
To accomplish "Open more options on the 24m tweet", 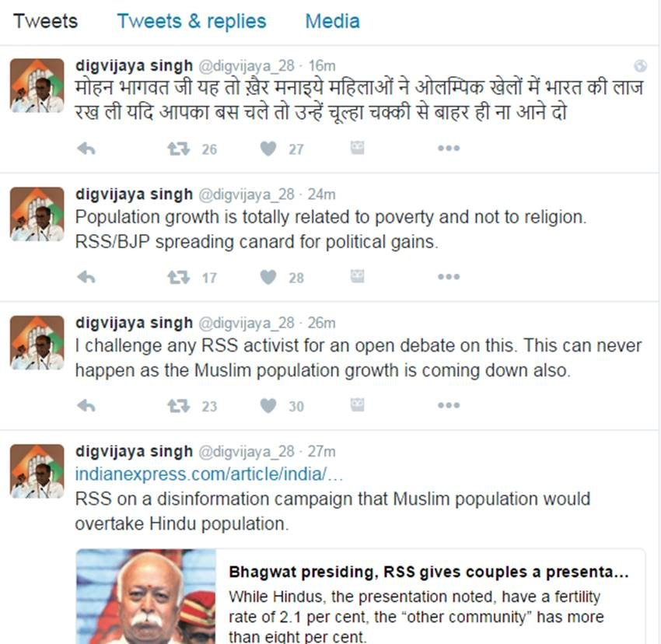I will click(449, 277).
